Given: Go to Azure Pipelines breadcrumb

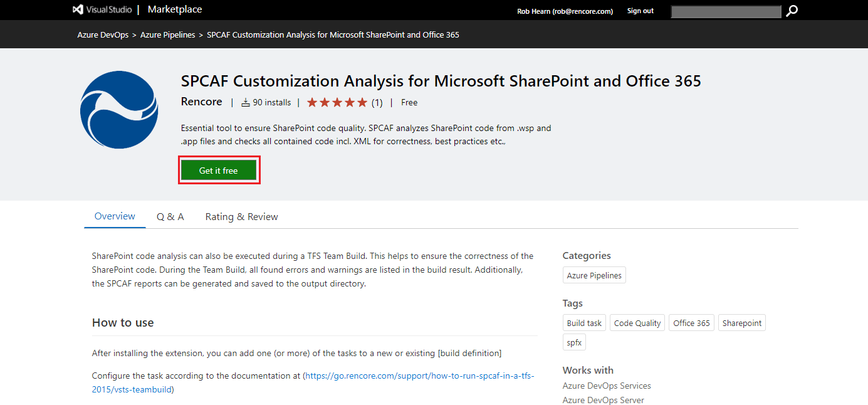Looking at the screenshot, I should 168,35.
